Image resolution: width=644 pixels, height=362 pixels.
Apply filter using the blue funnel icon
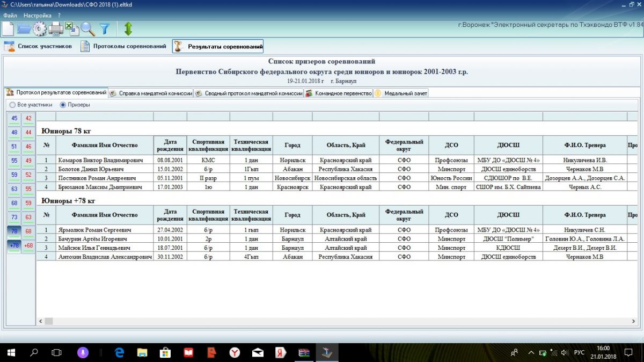tap(105, 29)
